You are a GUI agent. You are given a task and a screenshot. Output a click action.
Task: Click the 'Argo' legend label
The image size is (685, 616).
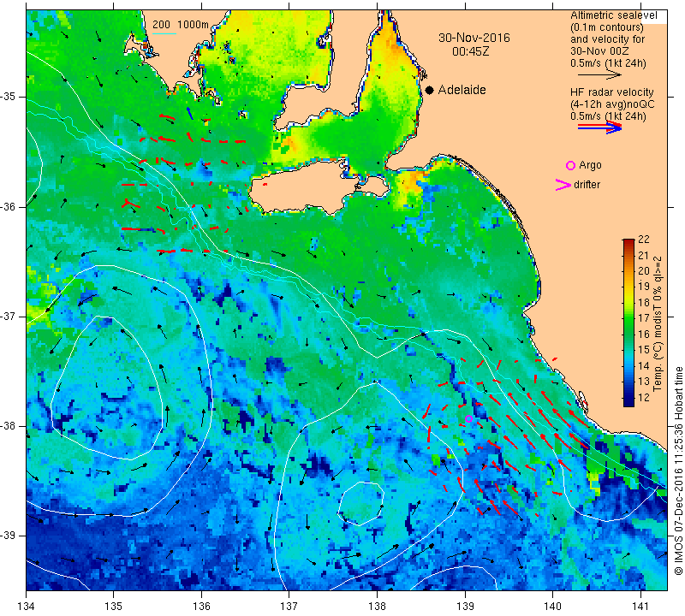[x=590, y=165]
